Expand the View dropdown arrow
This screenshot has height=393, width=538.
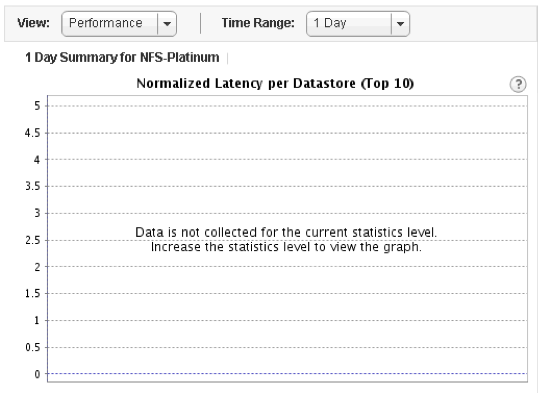167,24
